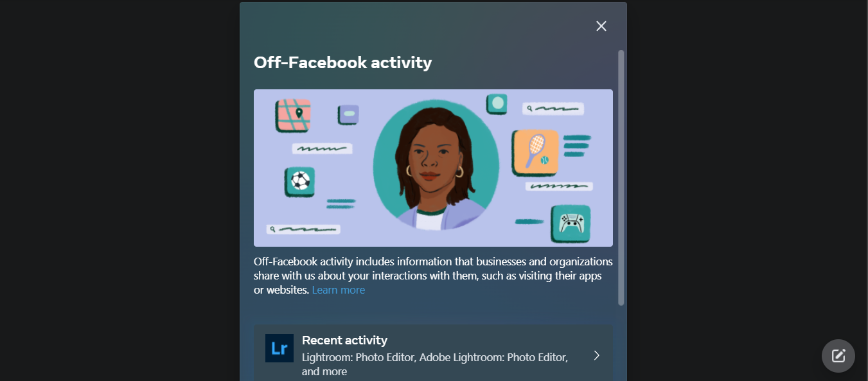
Task: Click the description paragraph about businesses and organizations
Action: pos(433,276)
